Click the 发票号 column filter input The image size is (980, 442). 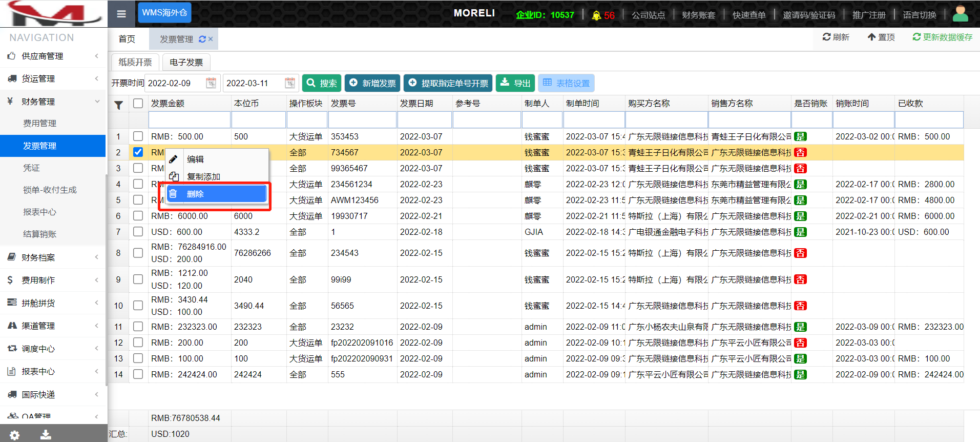pyautogui.click(x=362, y=120)
